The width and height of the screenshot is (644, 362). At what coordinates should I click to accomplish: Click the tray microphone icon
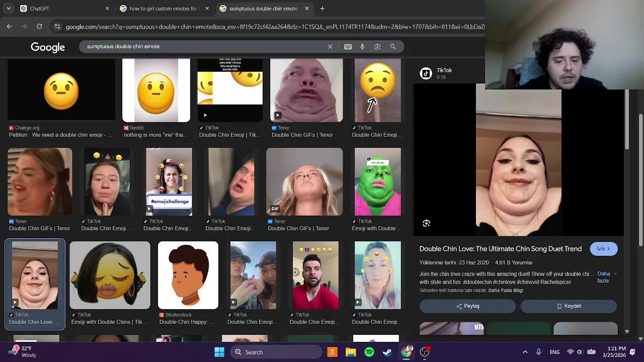pos(539,352)
